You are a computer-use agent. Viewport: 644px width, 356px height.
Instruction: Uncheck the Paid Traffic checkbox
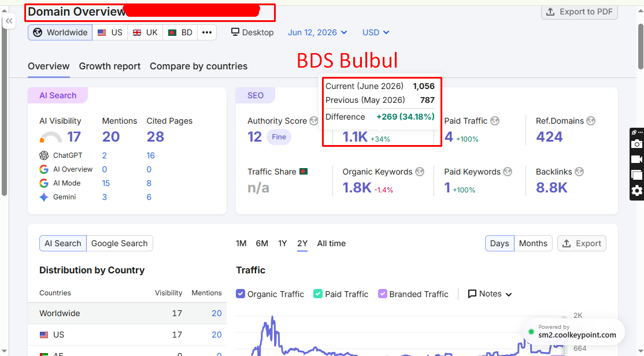click(318, 294)
